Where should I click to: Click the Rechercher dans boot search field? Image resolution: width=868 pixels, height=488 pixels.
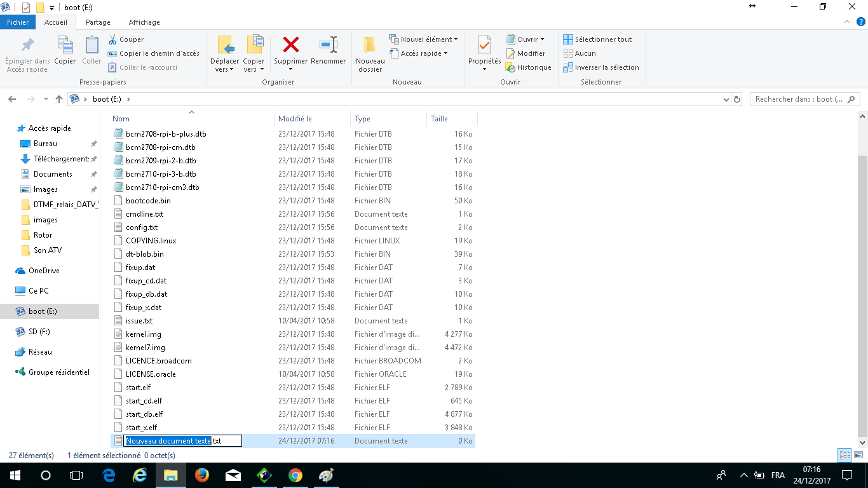(x=799, y=99)
